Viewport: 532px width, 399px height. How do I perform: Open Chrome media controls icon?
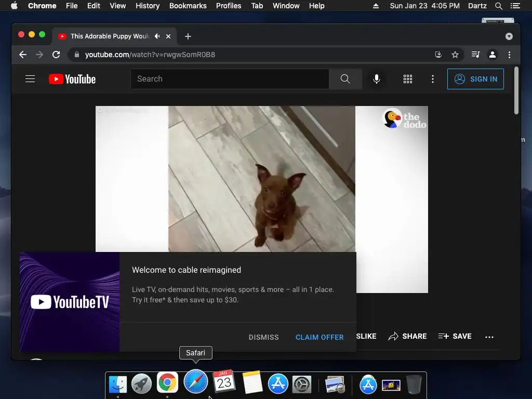tap(476, 55)
